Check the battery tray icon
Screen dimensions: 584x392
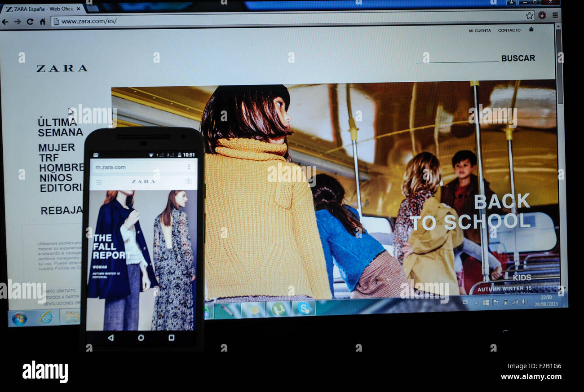(x=505, y=302)
